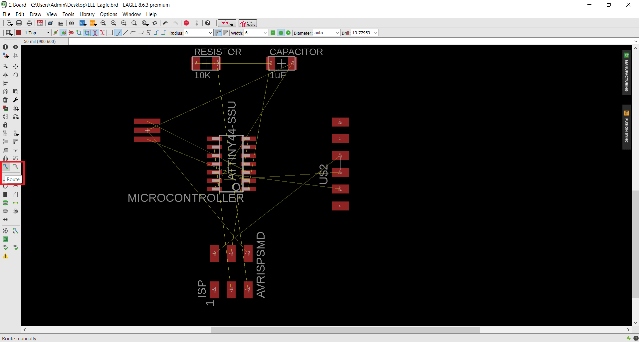Screen dimensions: 644x342
Task: Click the Zoom in magnifier icon
Action: click(113, 23)
